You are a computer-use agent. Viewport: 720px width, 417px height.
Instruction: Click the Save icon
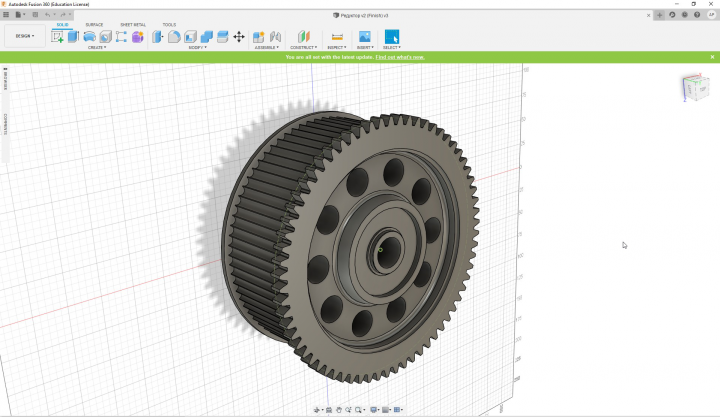click(x=35, y=15)
